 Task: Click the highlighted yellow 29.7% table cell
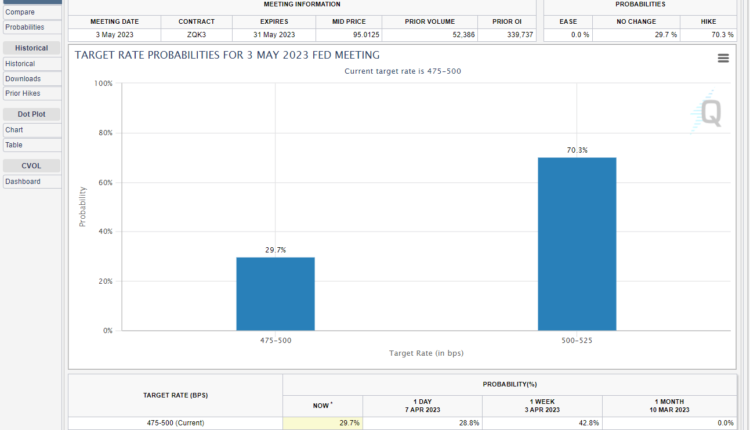[322, 423]
